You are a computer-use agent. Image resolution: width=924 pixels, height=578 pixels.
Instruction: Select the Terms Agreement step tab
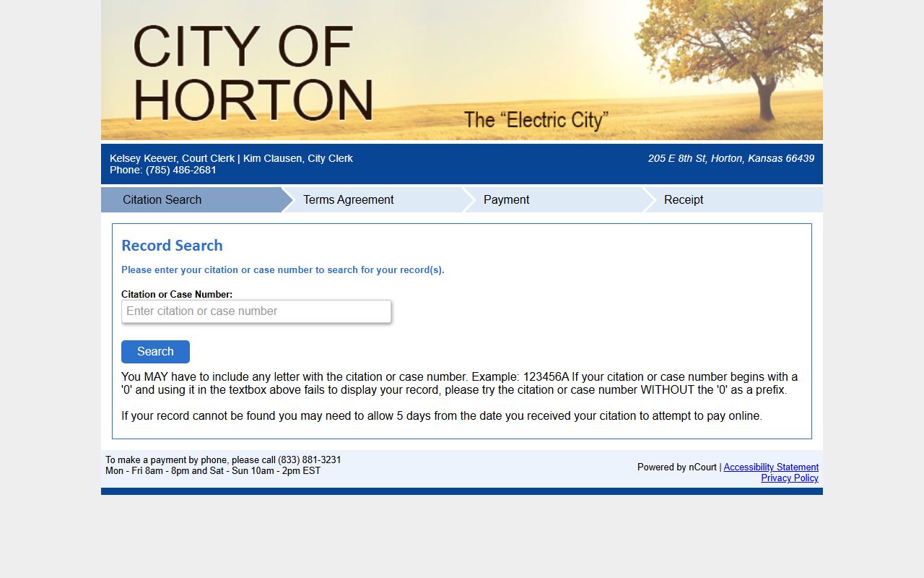pos(372,199)
